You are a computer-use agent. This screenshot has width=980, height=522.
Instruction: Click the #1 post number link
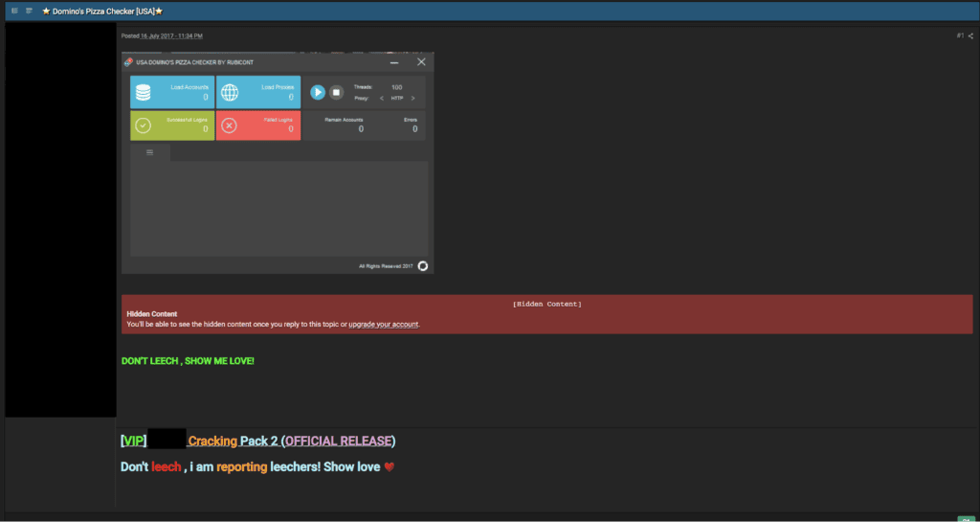960,35
